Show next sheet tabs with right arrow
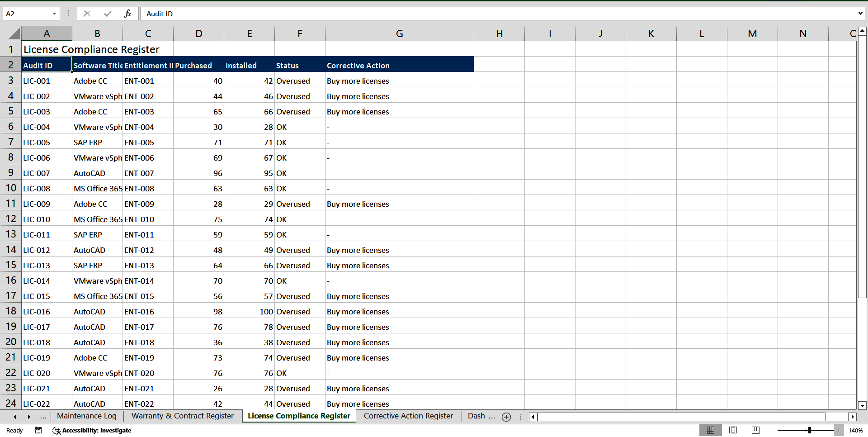The height and width of the screenshot is (437, 868). (x=29, y=417)
